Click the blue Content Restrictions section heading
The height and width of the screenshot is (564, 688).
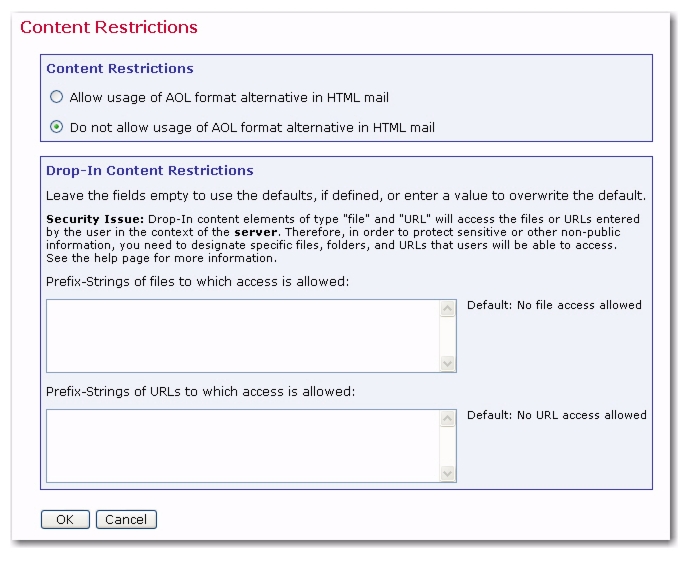(x=120, y=68)
